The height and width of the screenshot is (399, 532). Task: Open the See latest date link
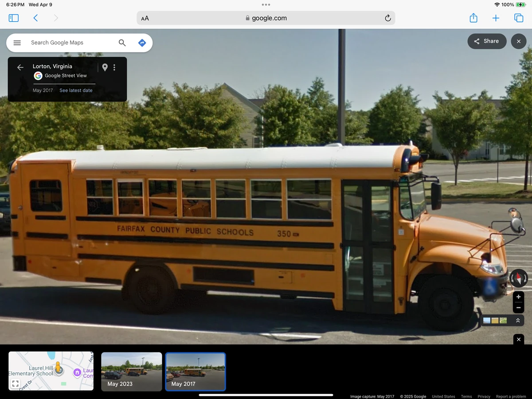pyautogui.click(x=76, y=90)
